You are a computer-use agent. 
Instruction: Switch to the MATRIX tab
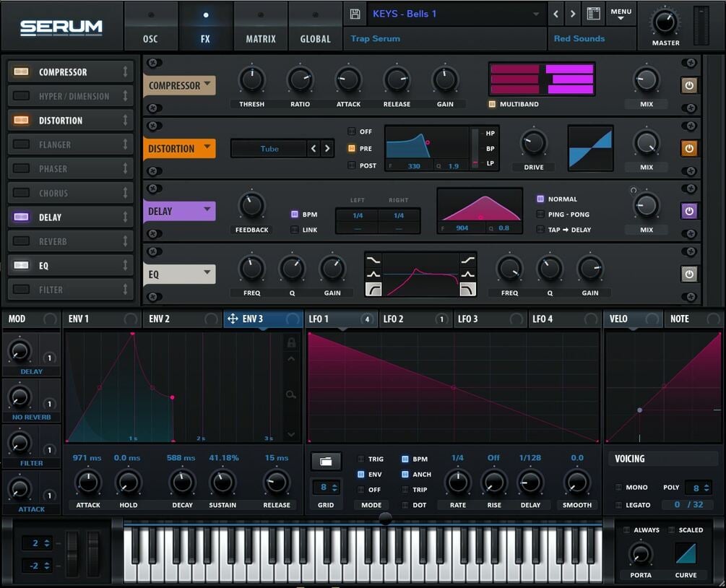(x=261, y=27)
